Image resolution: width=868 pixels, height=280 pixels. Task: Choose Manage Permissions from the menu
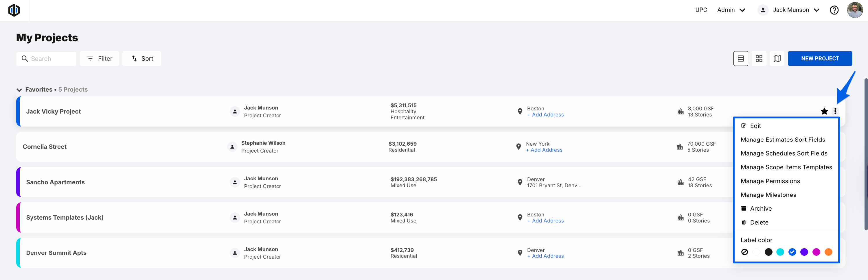click(x=770, y=181)
